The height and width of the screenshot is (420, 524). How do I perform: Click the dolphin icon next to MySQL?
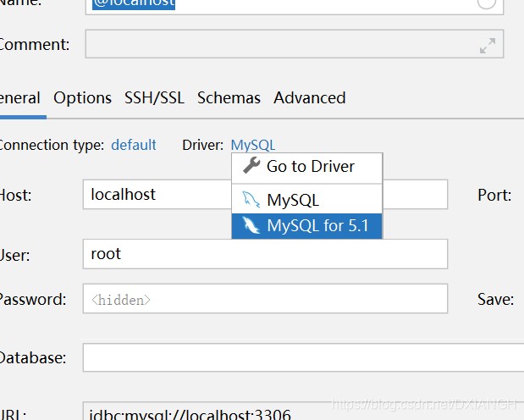[251, 201]
